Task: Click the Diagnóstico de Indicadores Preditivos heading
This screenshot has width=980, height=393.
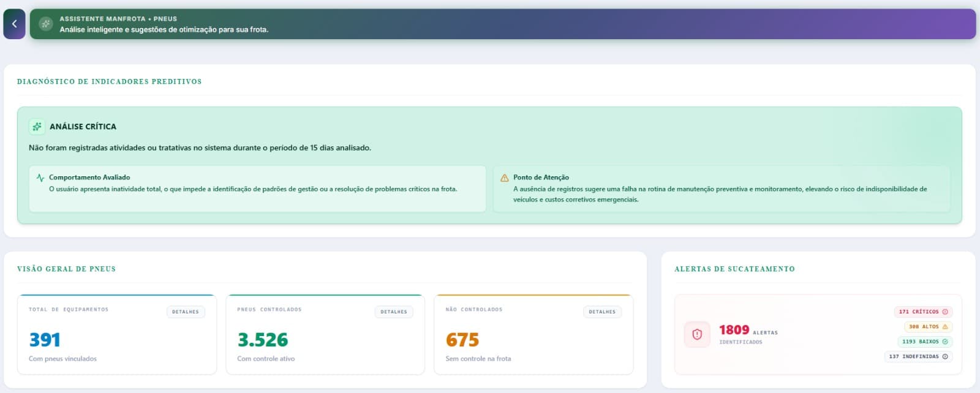Action: pyautogui.click(x=109, y=81)
